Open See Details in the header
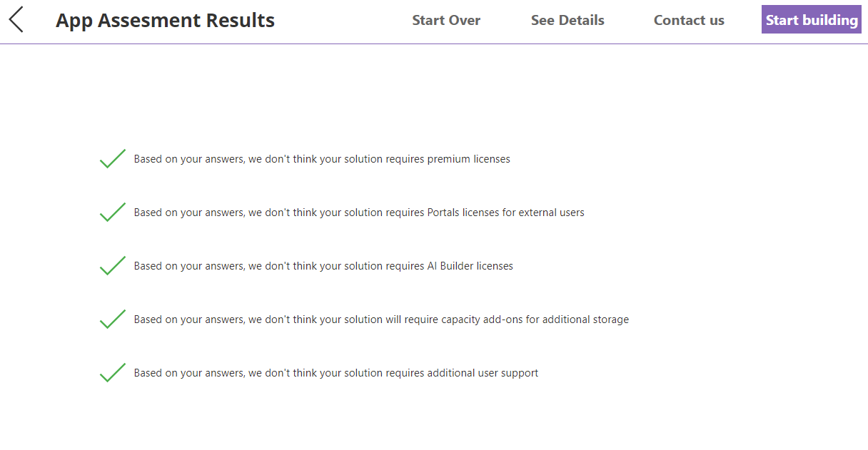 coord(567,21)
